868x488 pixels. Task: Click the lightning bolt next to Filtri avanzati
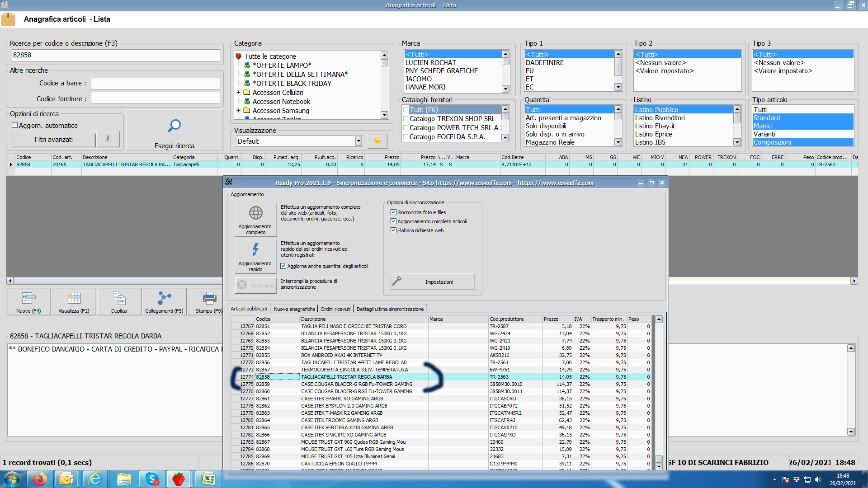[108, 139]
